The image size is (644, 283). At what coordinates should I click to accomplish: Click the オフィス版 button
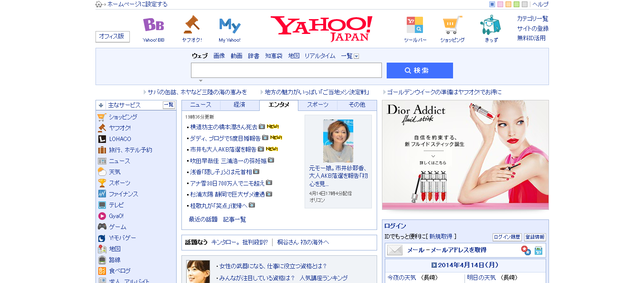pos(113,36)
